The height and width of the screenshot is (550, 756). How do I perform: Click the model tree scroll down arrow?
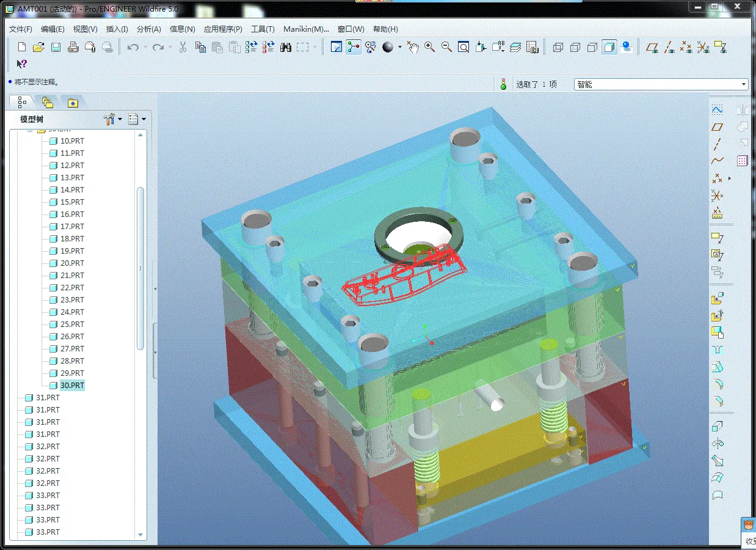pyautogui.click(x=140, y=534)
